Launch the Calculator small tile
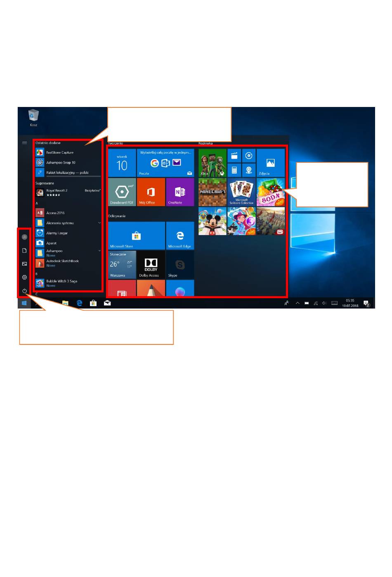 (x=234, y=170)
